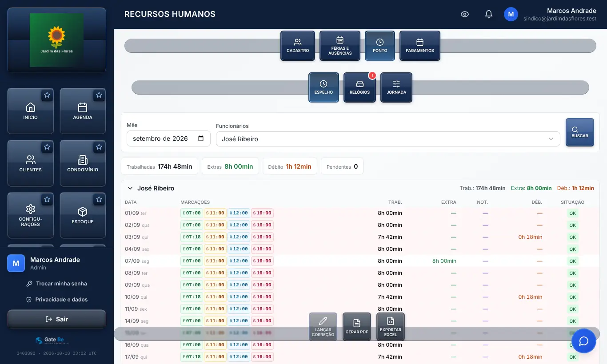The width and height of the screenshot is (607, 364).
Task: Favorite the Estoque tile star
Action: click(99, 200)
